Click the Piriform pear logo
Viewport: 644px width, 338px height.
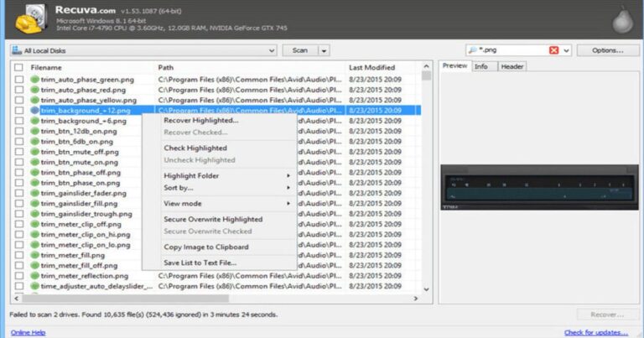coord(623,20)
